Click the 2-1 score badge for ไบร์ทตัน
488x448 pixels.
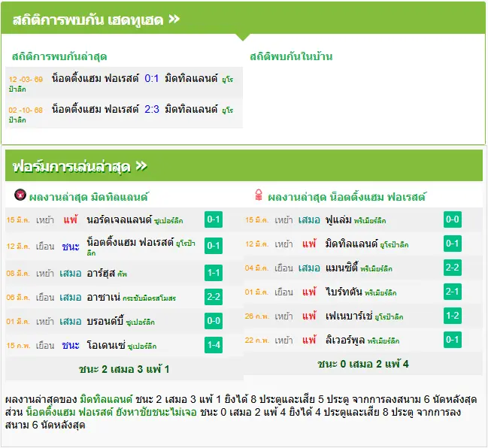[x=453, y=292]
